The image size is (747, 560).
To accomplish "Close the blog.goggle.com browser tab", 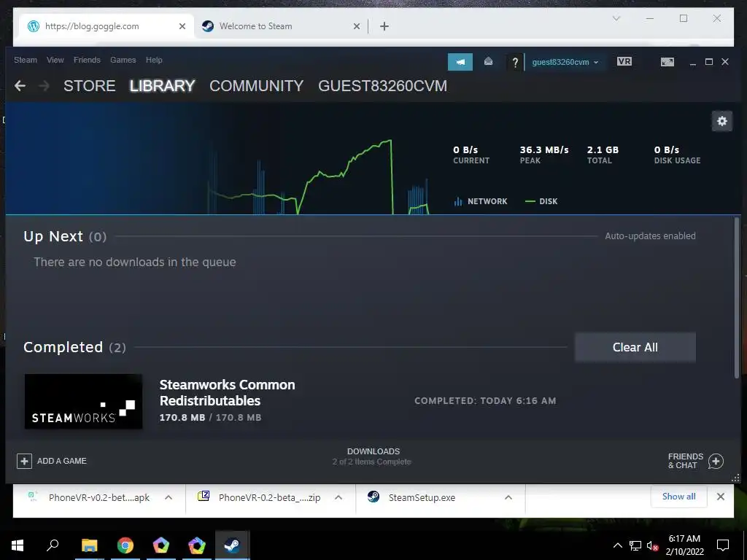I will (x=182, y=26).
